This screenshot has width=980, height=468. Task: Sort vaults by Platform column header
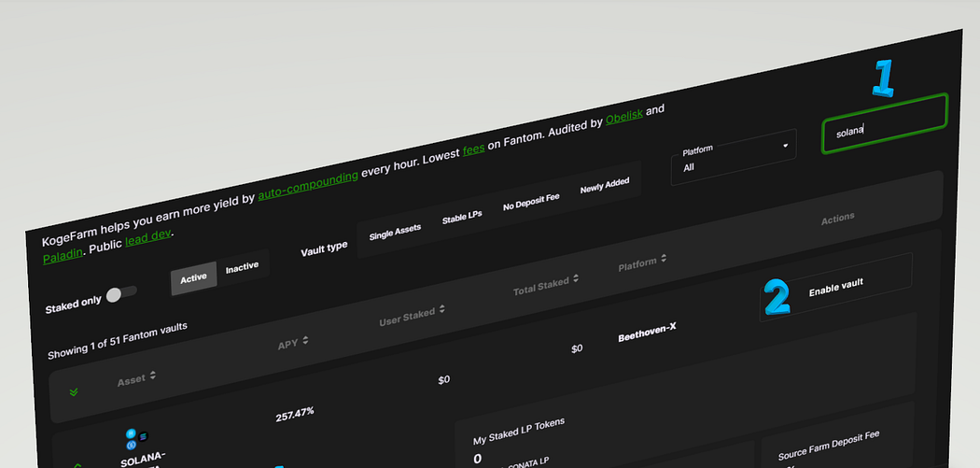[642, 262]
